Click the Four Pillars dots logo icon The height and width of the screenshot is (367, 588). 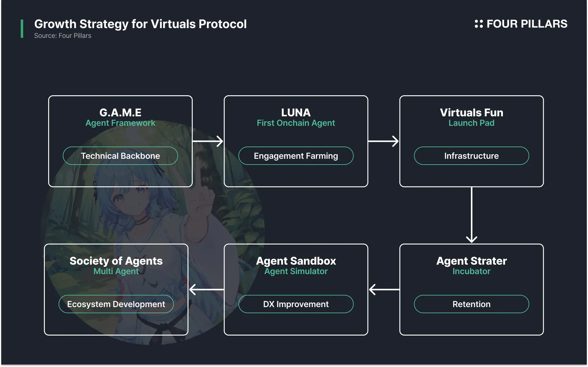pyautogui.click(x=479, y=24)
